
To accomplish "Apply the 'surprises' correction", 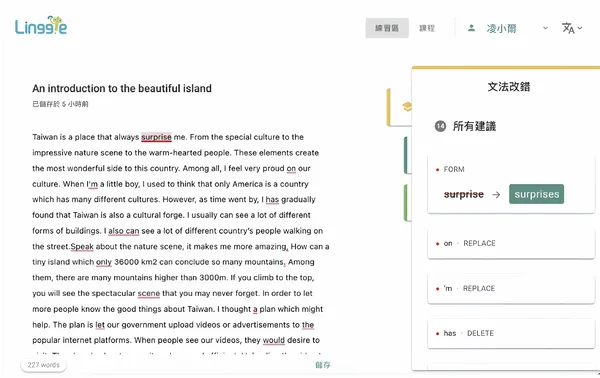I will point(536,194).
